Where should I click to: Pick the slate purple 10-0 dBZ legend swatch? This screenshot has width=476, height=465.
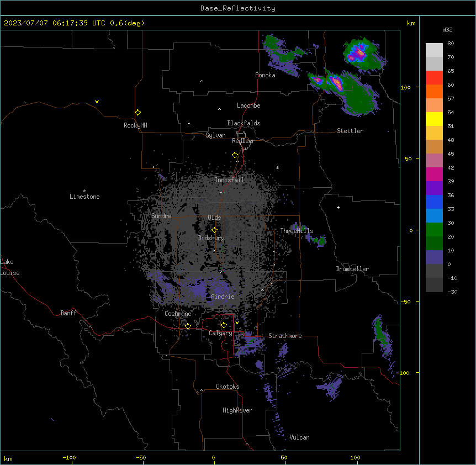pos(434,257)
